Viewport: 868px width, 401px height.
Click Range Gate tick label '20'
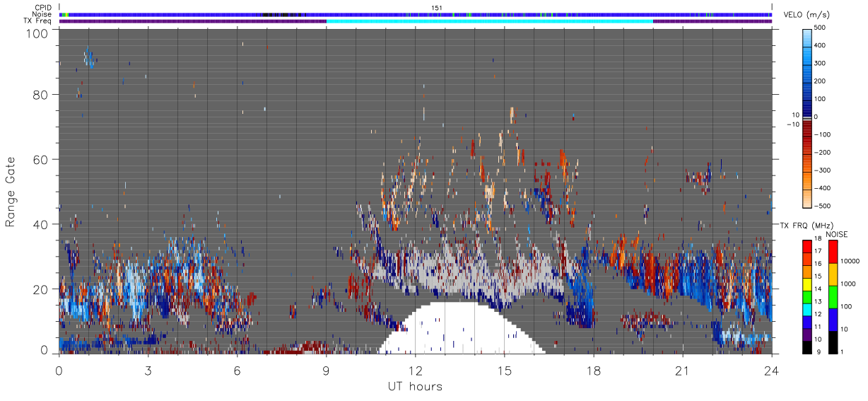(x=40, y=289)
